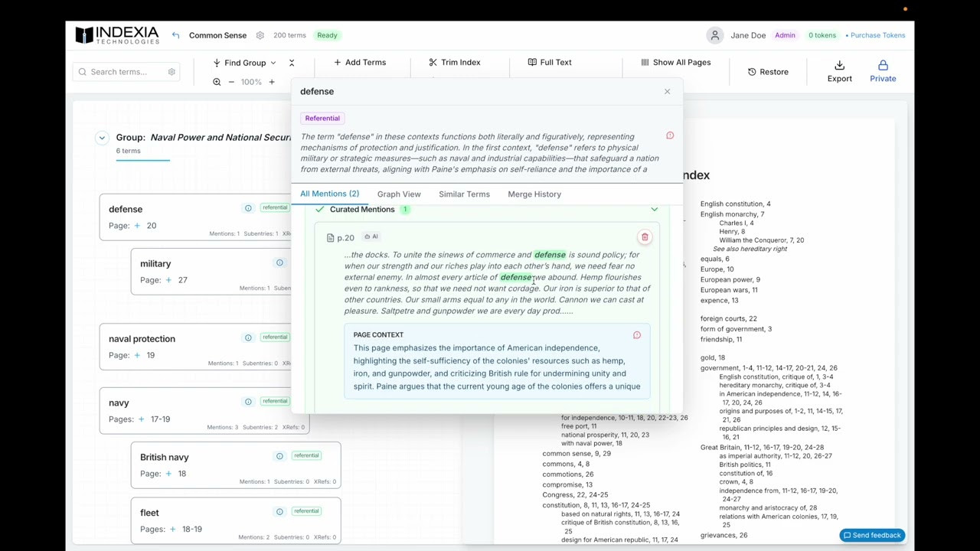The image size is (980, 551).
Task: Switch to the Graph View tab
Action: point(399,194)
